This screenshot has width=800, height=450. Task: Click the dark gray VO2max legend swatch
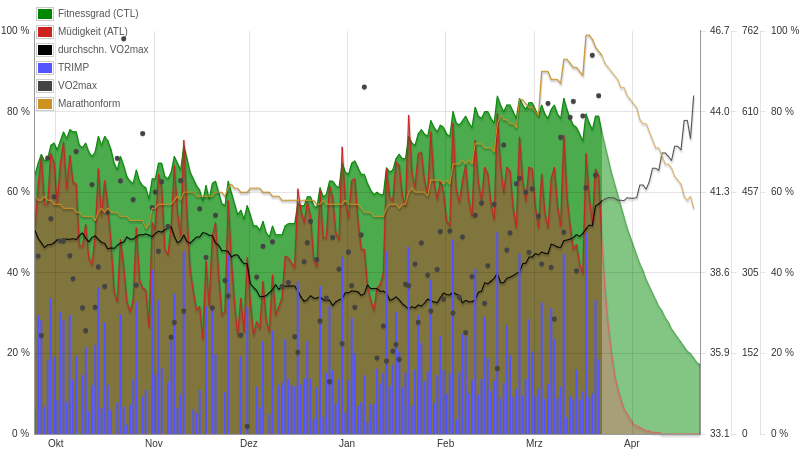tap(45, 86)
